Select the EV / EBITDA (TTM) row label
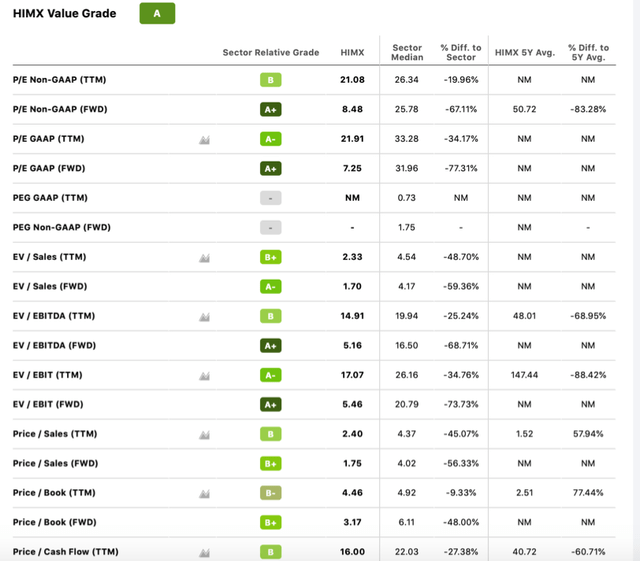The height and width of the screenshot is (561, 640). [54, 316]
